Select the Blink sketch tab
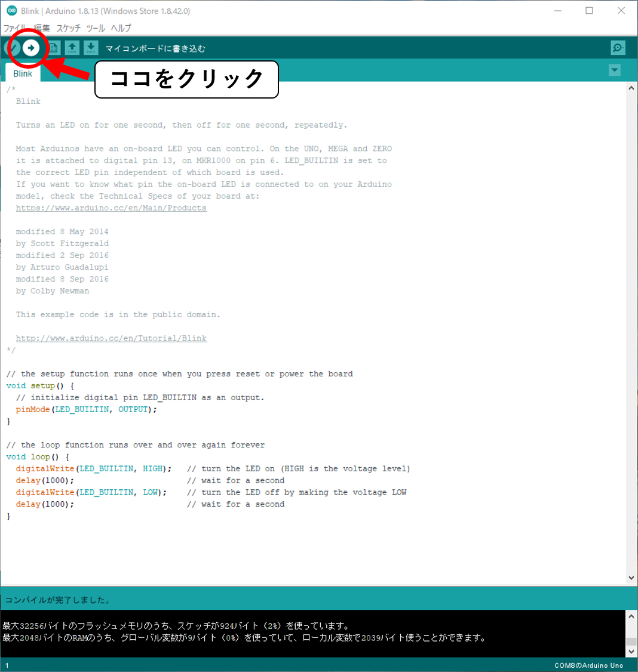The height and width of the screenshot is (672, 638). point(23,73)
